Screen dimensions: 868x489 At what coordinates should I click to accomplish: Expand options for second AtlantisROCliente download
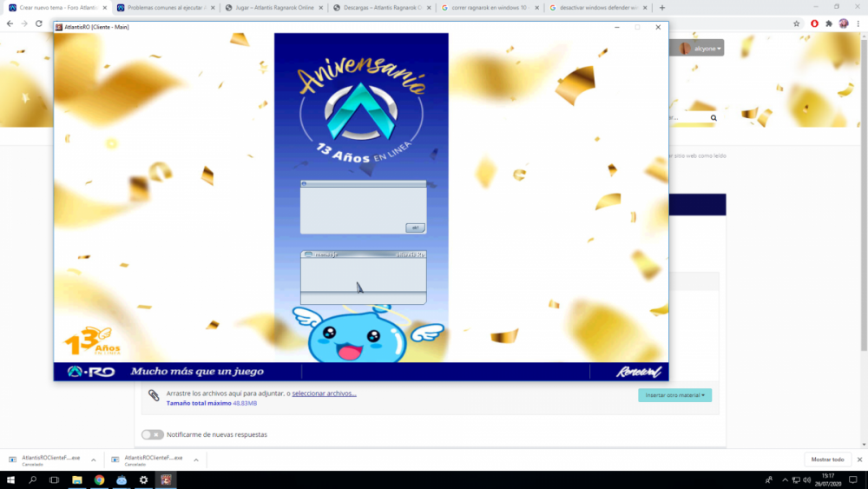pos(195,459)
